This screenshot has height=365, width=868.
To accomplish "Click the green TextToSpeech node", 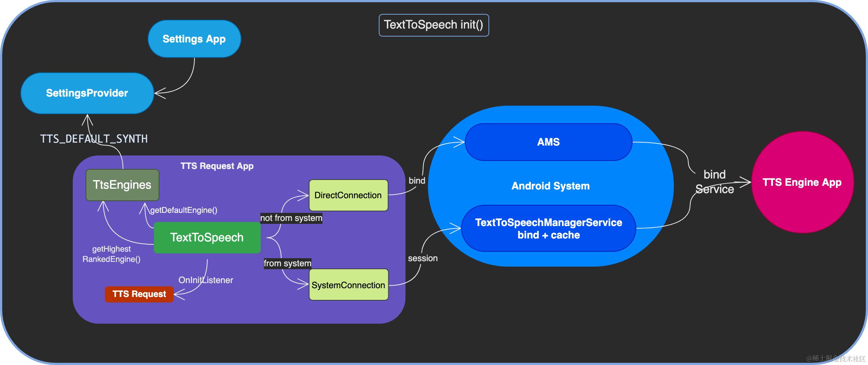I will click(x=207, y=237).
